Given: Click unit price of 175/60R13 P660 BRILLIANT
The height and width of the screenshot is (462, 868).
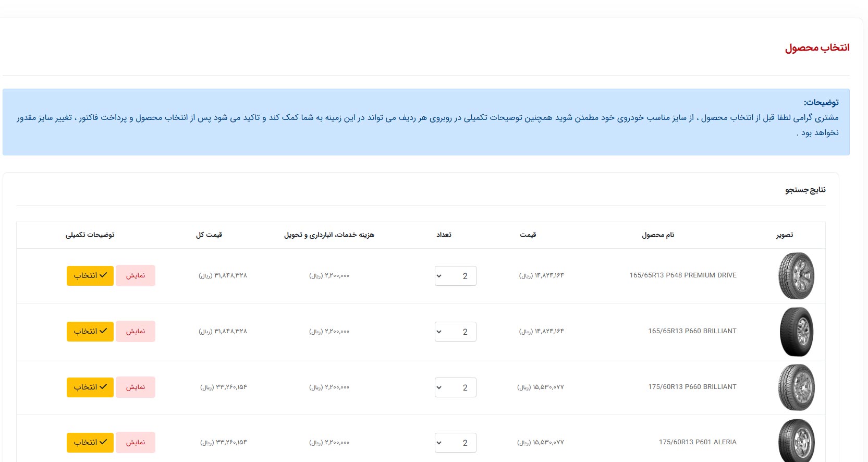Looking at the screenshot, I should [541, 387].
